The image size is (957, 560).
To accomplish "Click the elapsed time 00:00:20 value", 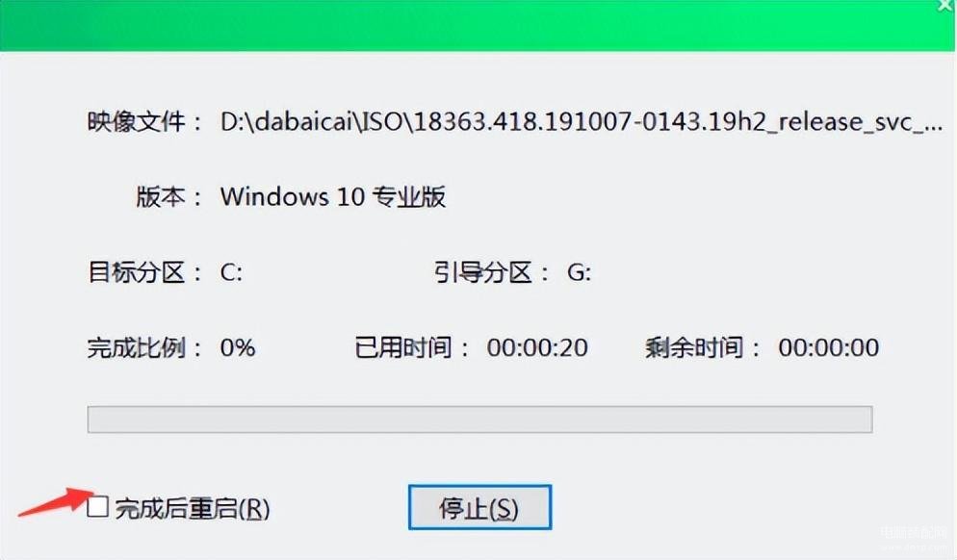I will click(x=537, y=347).
